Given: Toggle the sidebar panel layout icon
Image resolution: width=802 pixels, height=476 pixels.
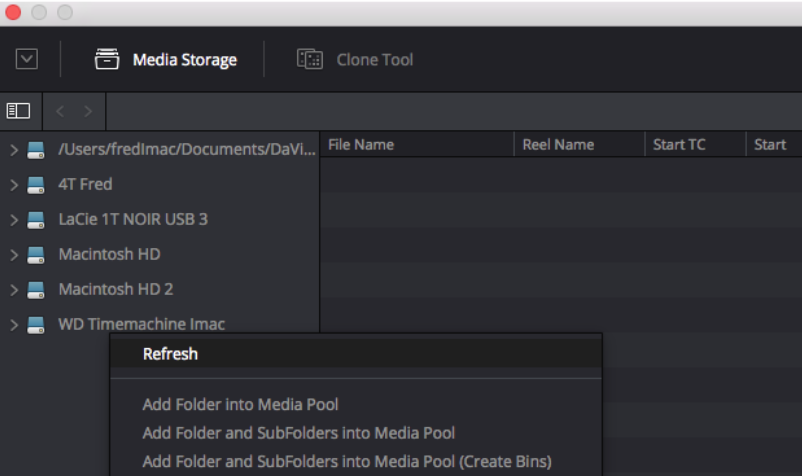Looking at the screenshot, I should tap(19, 110).
